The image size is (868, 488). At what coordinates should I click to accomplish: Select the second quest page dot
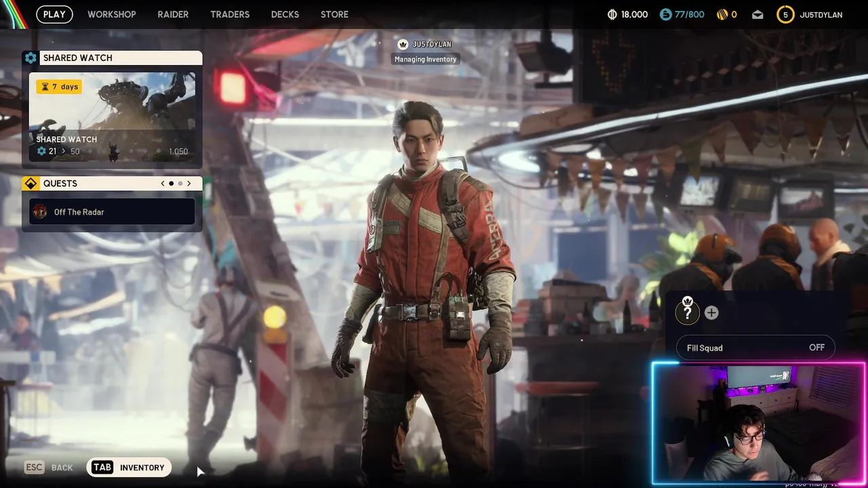pyautogui.click(x=180, y=184)
